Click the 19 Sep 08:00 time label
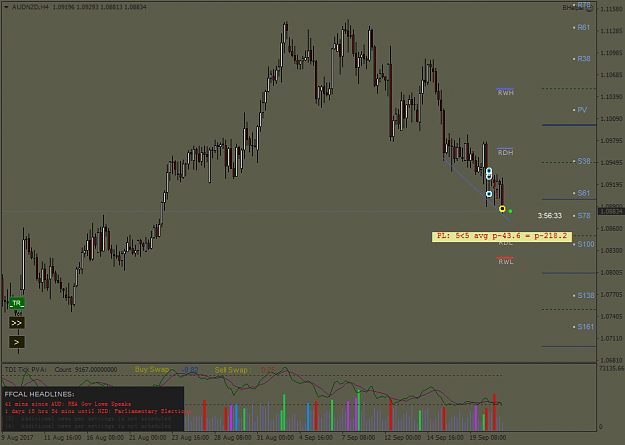 tap(487, 438)
